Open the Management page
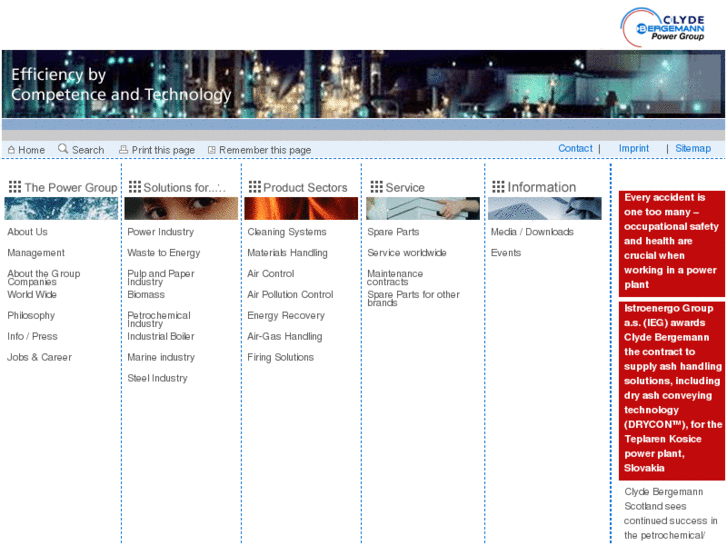The image size is (727, 545). (x=36, y=253)
